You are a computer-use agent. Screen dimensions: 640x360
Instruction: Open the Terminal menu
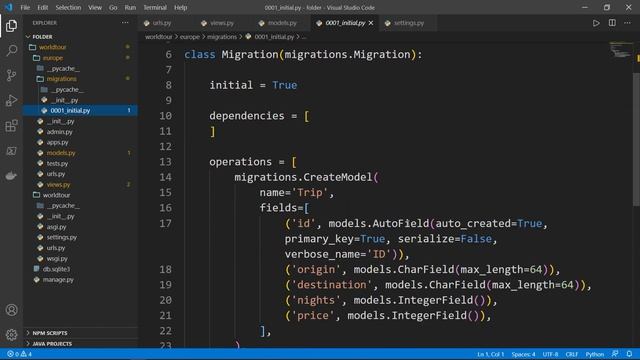coord(155,7)
